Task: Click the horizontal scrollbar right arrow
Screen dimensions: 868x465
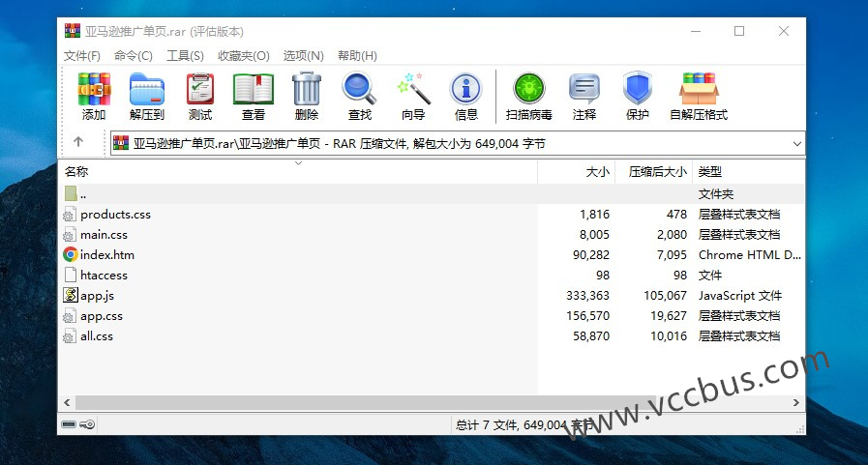Action: (x=797, y=402)
